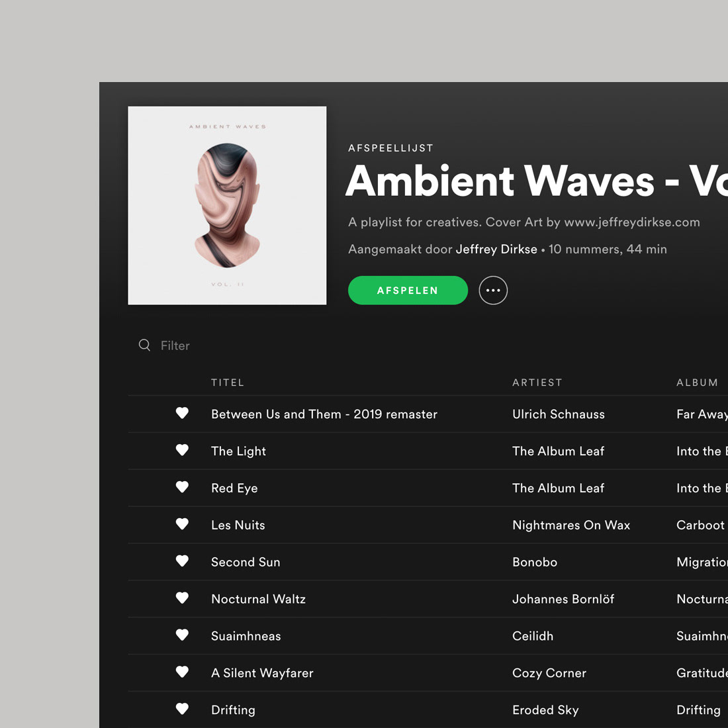
Task: Click into the Filter search field
Action: (x=175, y=345)
